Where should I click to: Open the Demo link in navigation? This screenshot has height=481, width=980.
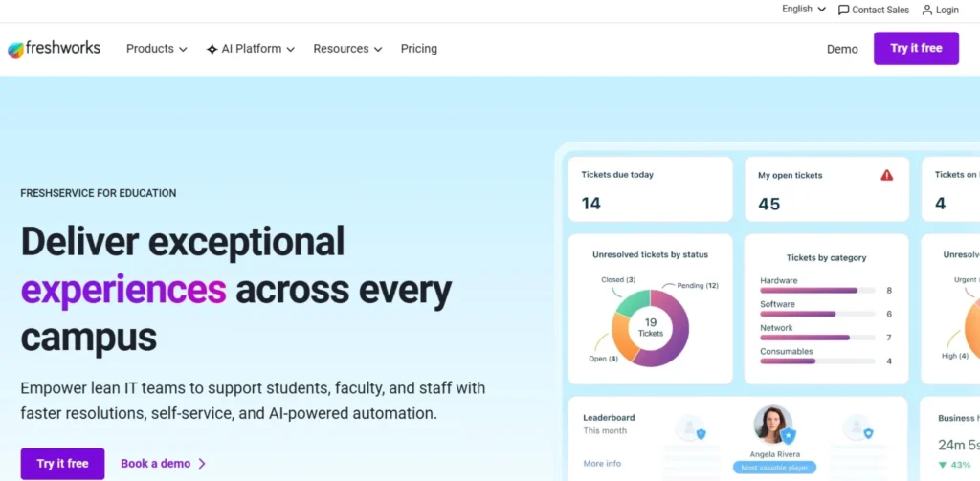(842, 50)
